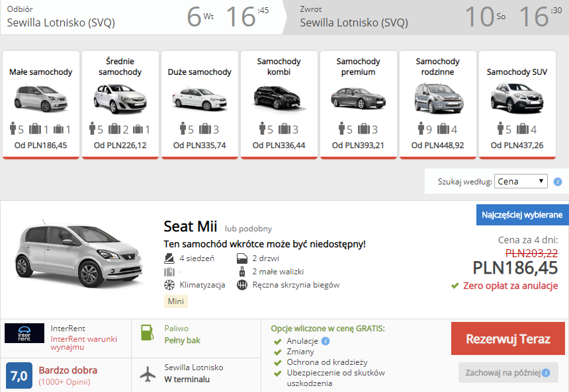
Task: Open the 1000+ Opinii reviews link
Action: coord(65,382)
